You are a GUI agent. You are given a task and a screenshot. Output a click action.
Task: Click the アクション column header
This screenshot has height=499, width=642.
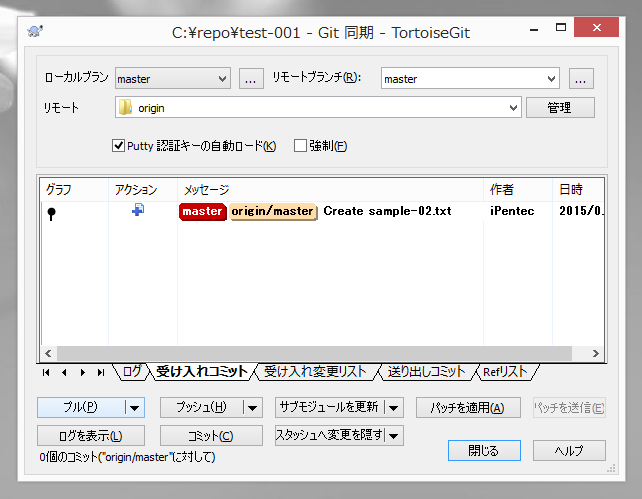click(x=143, y=190)
